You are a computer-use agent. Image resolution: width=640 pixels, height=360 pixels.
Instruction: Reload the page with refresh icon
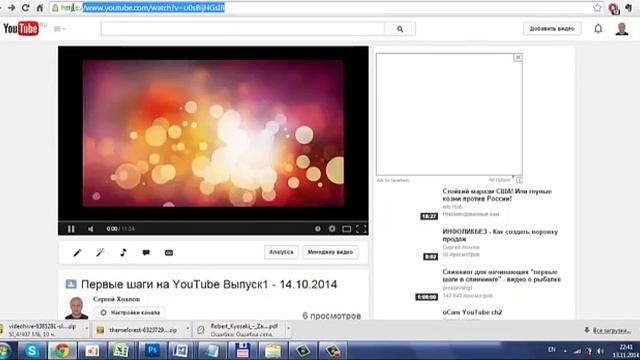tap(25, 8)
